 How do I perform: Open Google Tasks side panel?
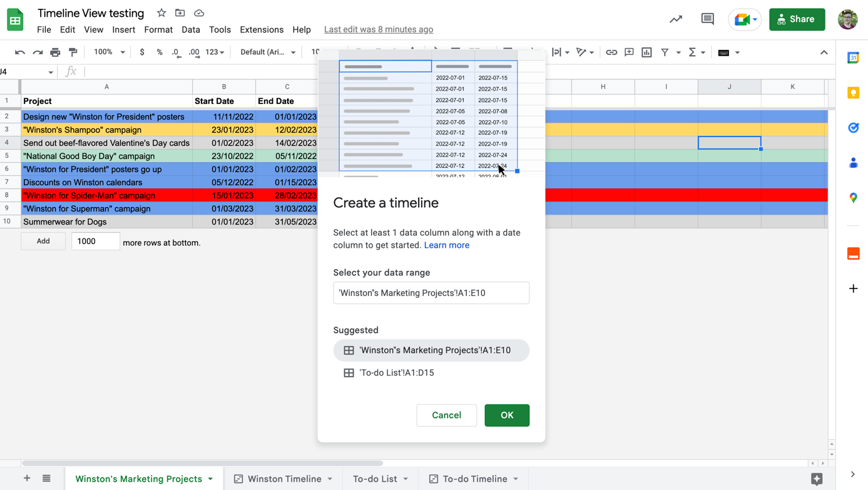coord(853,128)
